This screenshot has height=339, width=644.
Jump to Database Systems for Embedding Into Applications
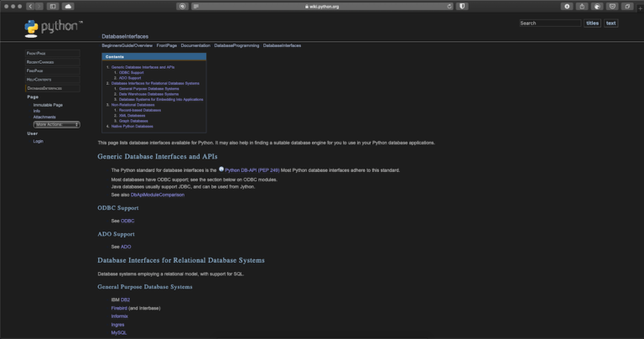tap(161, 99)
